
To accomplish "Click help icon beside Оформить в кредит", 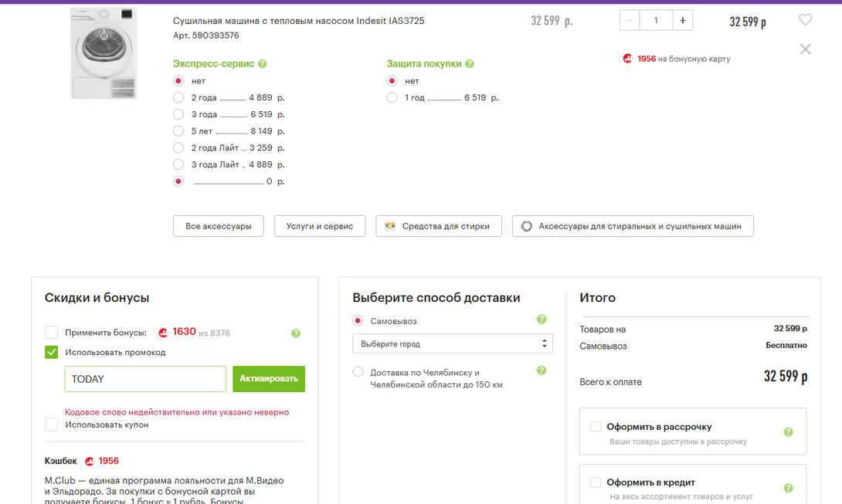I will tap(788, 489).
